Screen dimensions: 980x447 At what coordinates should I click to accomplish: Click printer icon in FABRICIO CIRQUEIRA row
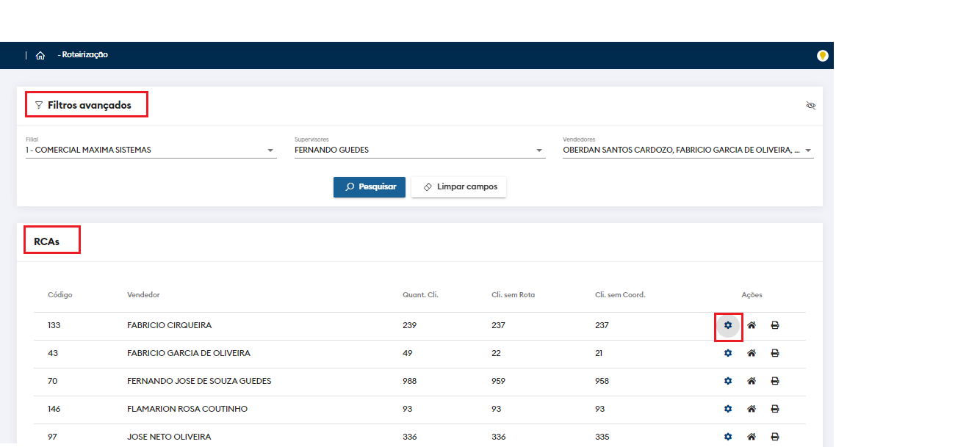(775, 325)
